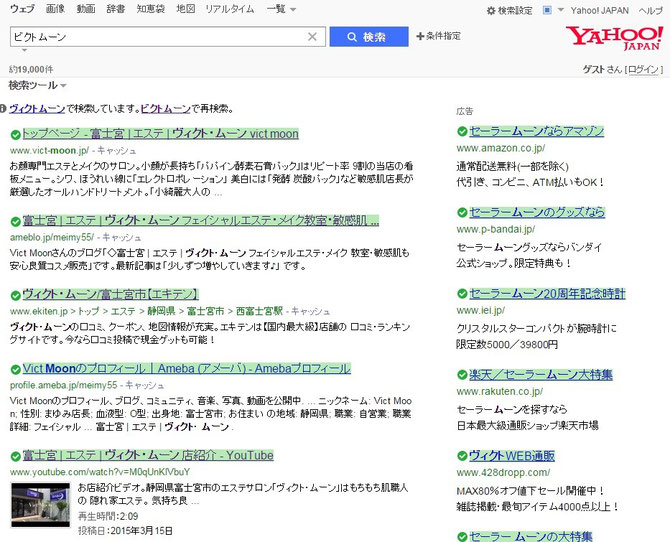
Task: Open ad セーラームーン20周年記念時計
Action: [x=547, y=294]
